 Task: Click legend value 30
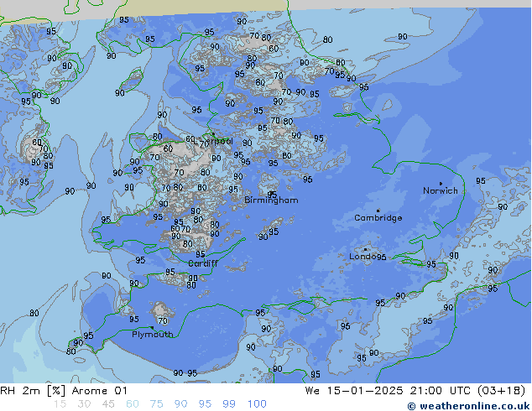(x=84, y=404)
